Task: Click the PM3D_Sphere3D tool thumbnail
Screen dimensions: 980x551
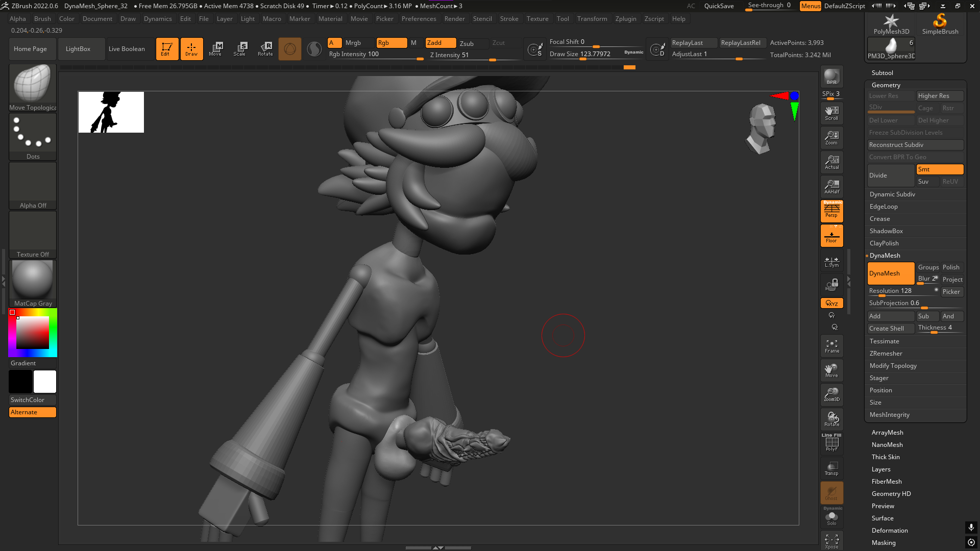Action: [x=891, y=48]
